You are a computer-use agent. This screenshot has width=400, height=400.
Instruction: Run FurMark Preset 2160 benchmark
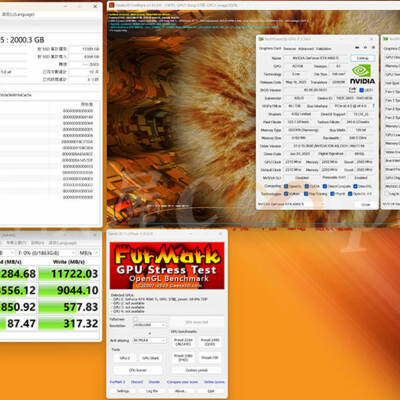point(183,342)
